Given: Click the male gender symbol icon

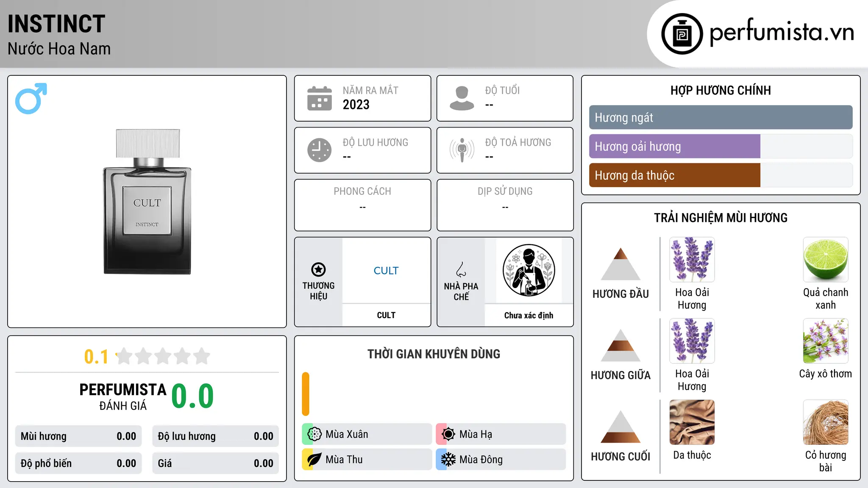Looking at the screenshot, I should 31,98.
